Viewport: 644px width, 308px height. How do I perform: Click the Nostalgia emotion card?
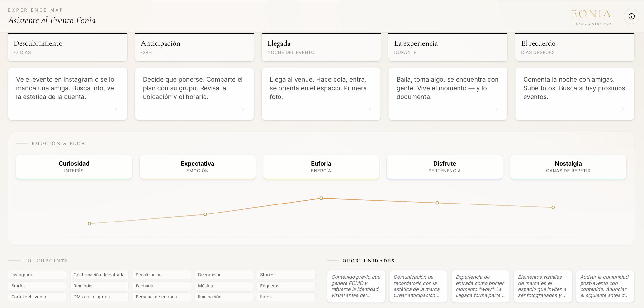click(568, 167)
